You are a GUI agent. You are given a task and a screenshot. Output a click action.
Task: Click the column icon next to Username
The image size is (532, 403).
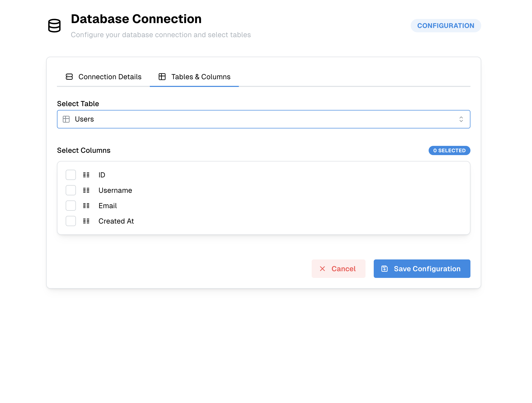click(x=86, y=190)
